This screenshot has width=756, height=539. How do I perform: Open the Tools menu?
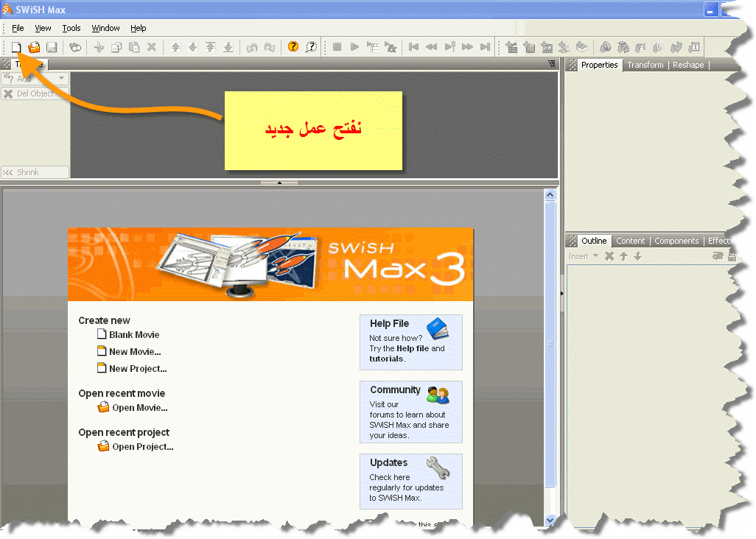point(71,28)
